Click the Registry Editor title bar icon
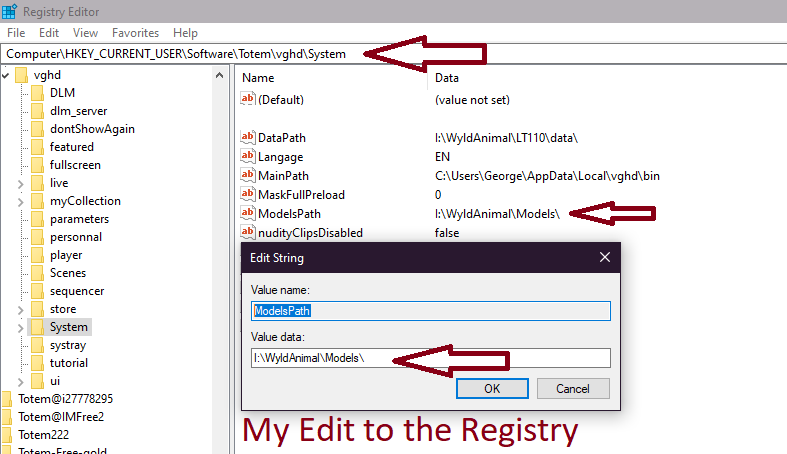This screenshot has height=454, width=787. 9,12
